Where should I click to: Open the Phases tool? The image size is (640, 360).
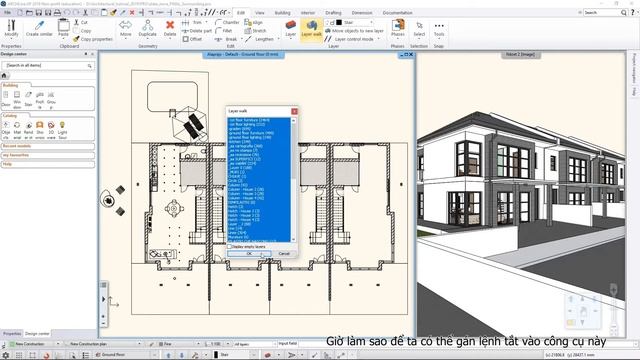point(398,28)
